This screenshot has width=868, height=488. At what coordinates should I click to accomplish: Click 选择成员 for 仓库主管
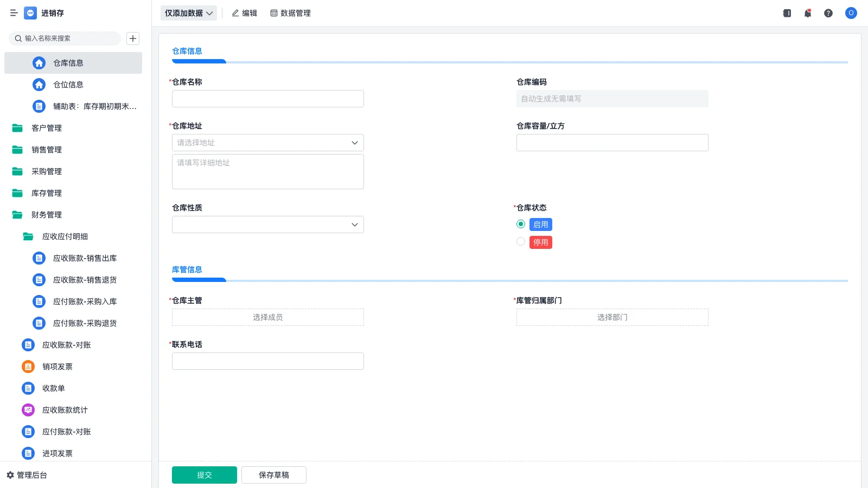(x=268, y=317)
